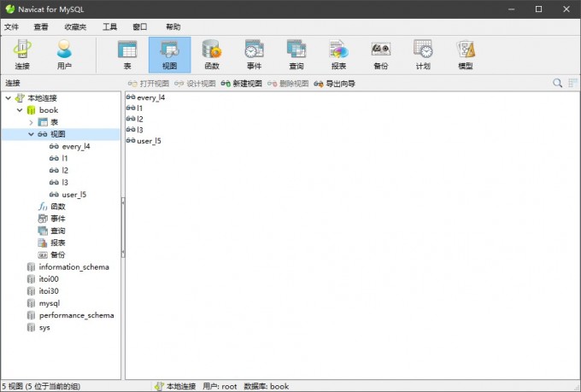
Task: Collapse the 视图 (Views) tree node
Action: tap(31, 134)
